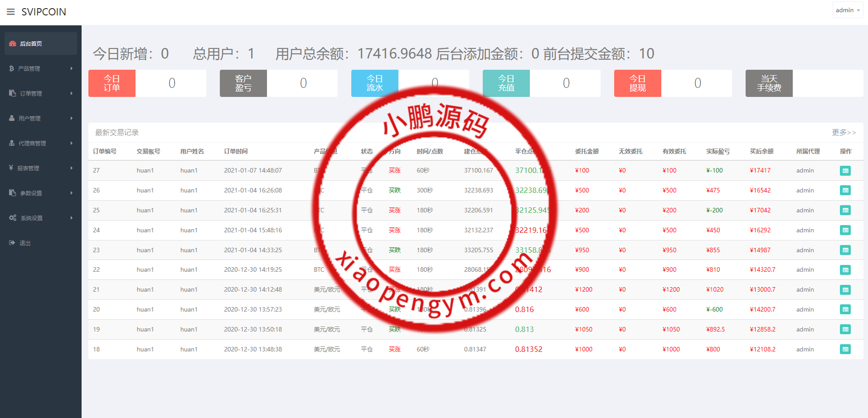Open the detail action for order 18

(x=845, y=349)
